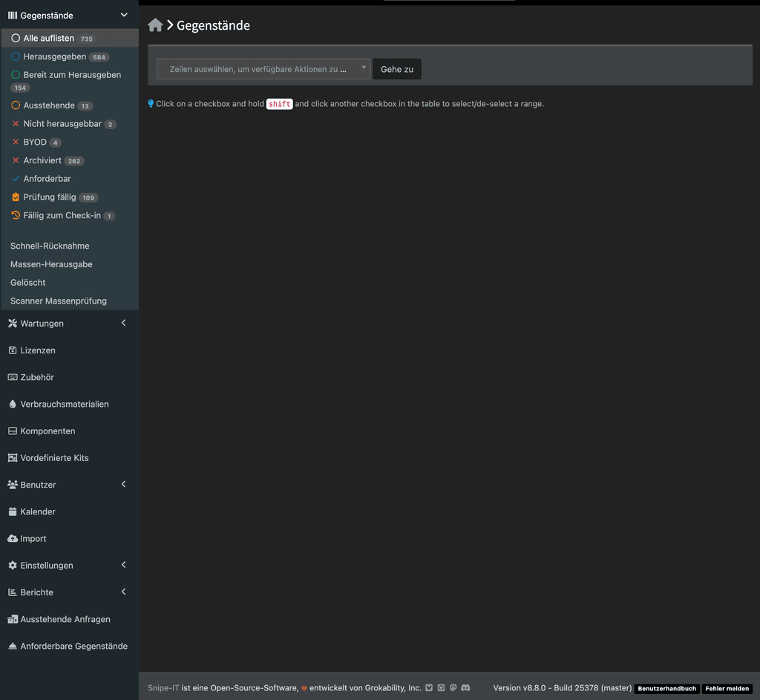Click the Wartungen tools icon
760x700 pixels.
tap(13, 324)
